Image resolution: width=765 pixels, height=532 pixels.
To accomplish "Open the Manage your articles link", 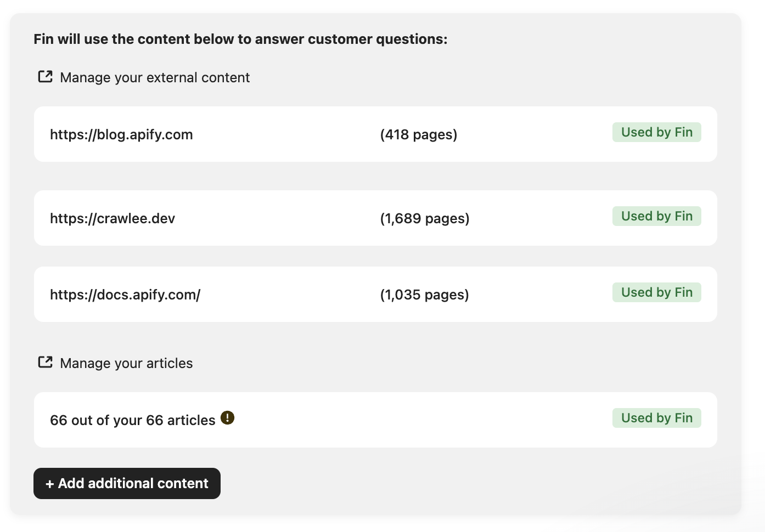I will coord(126,364).
